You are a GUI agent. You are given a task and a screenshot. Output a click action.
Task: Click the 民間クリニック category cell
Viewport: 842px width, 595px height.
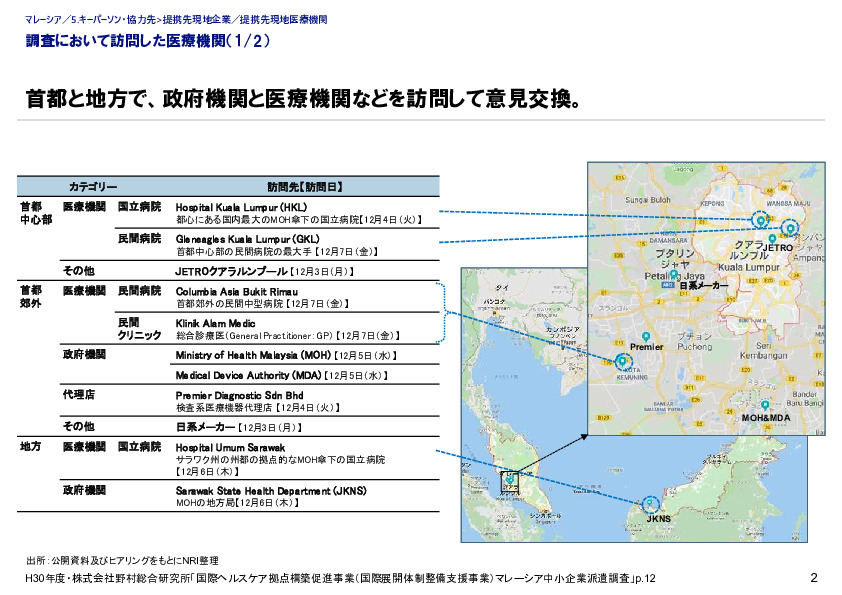[x=140, y=329]
